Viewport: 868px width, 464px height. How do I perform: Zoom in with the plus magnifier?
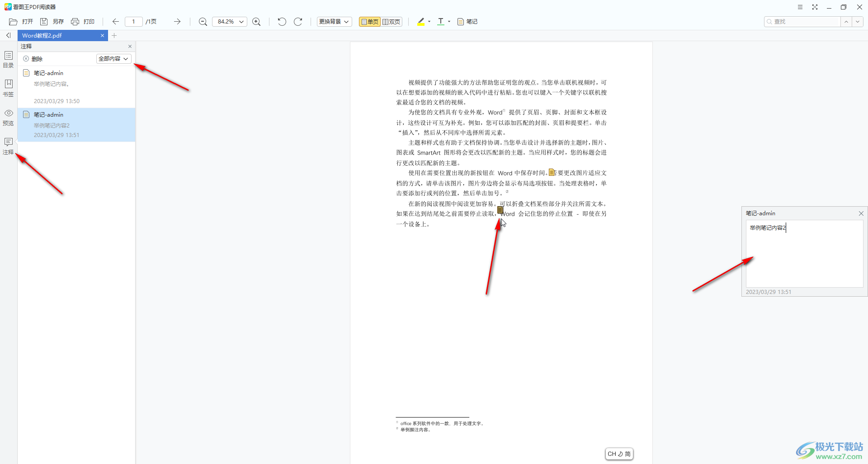[256, 22]
